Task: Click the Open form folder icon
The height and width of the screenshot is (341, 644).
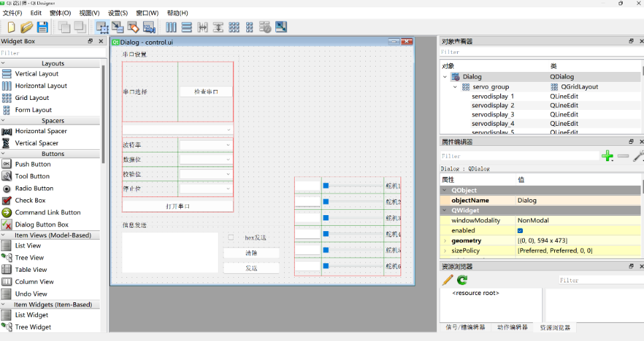Action: point(27,27)
